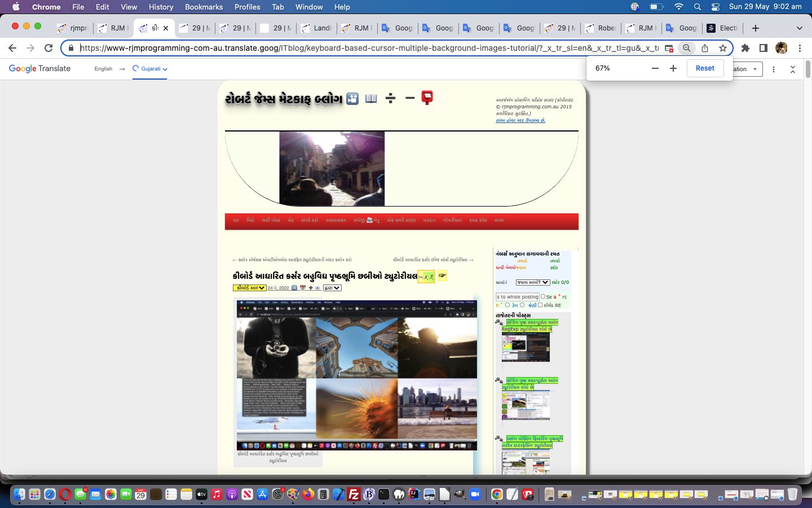Select the 'Se' radio button
This screenshot has height=508, width=812.
543,296
